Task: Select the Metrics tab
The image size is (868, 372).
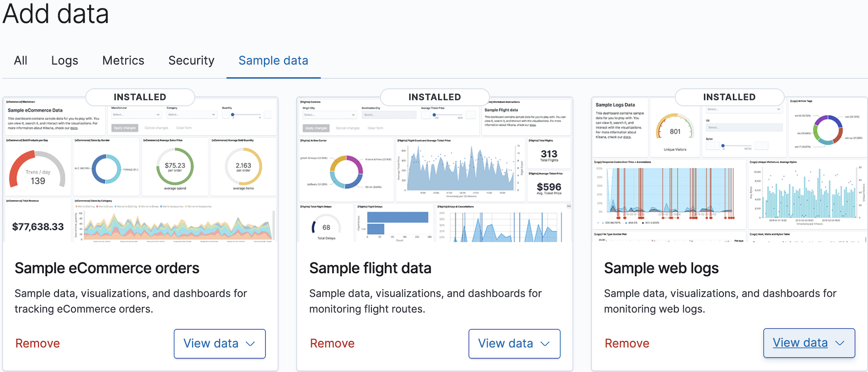Action: (123, 60)
